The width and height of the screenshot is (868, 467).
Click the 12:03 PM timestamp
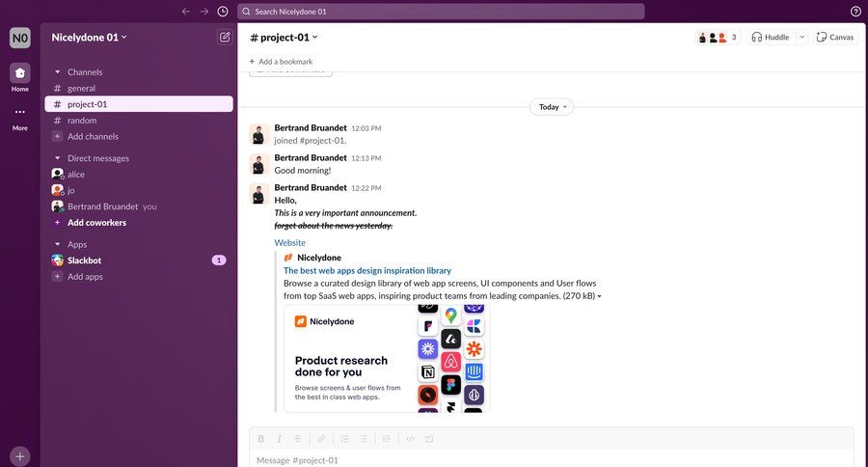[x=366, y=128]
